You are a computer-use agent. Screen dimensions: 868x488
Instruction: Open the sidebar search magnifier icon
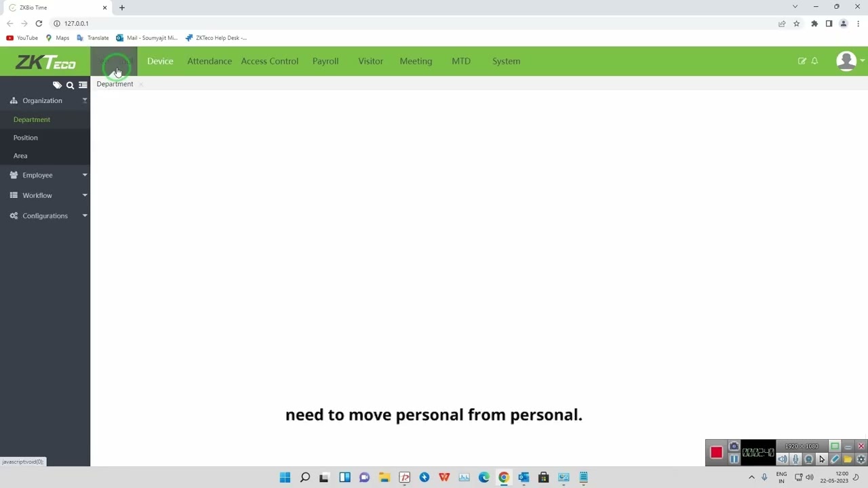coord(70,85)
